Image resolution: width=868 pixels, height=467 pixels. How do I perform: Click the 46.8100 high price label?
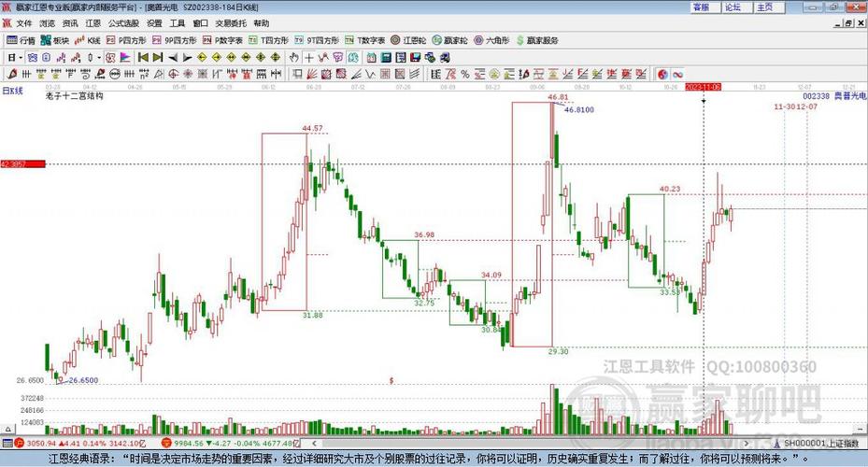pos(579,109)
